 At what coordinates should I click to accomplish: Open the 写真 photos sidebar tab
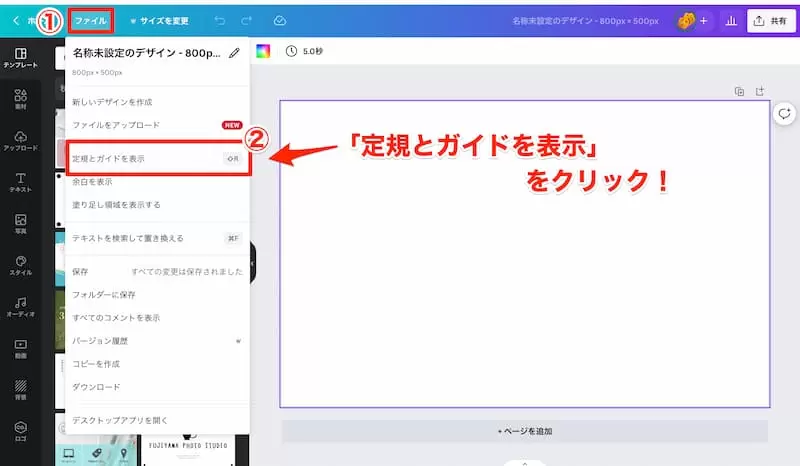[20, 224]
